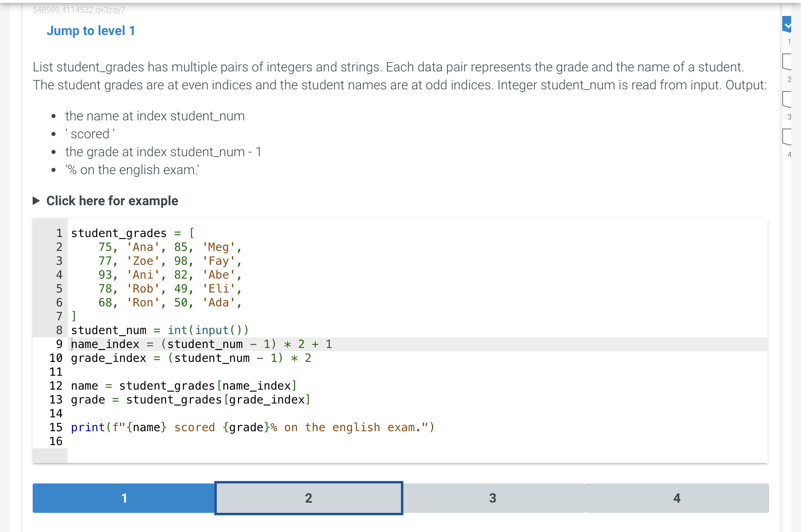This screenshot has width=801, height=532.
Task: Click the closing bracket on line 7
Action: click(x=74, y=316)
